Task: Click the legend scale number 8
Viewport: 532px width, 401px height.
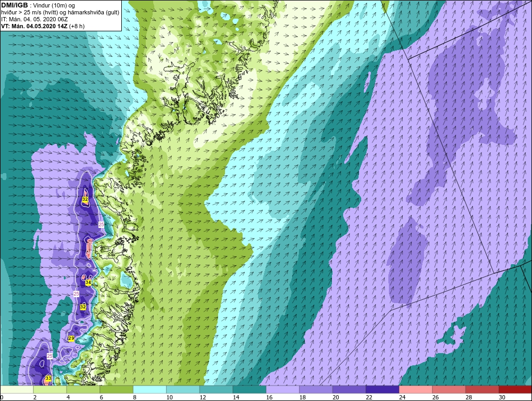Action: [x=135, y=397]
